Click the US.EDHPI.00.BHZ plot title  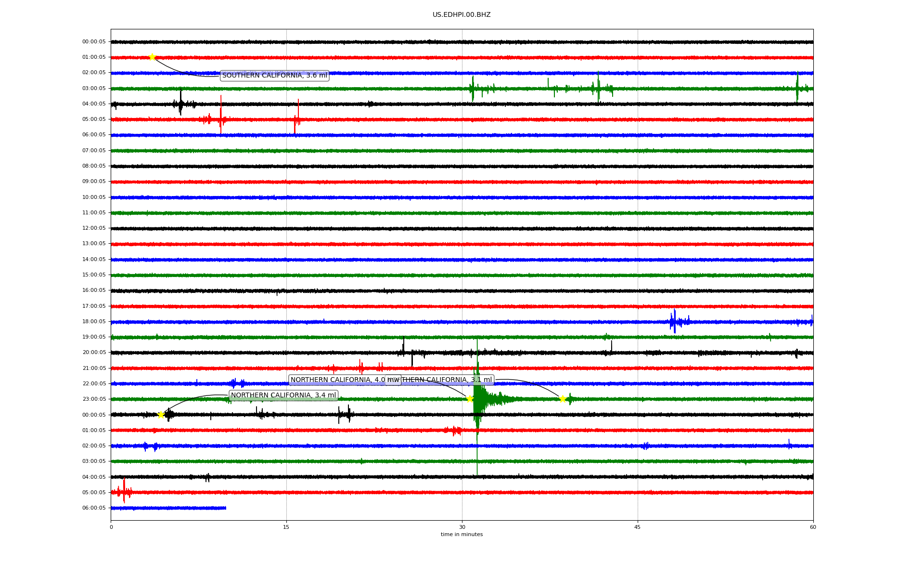462,15
